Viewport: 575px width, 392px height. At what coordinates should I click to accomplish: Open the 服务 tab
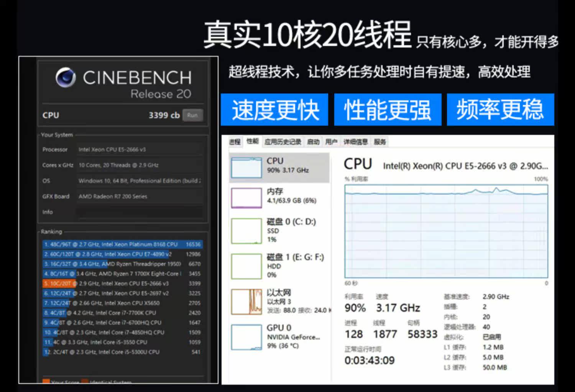tap(380, 142)
